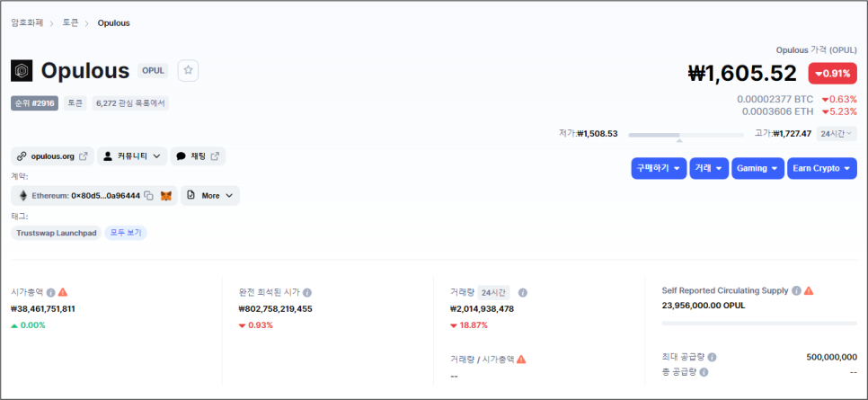Open the 커뮤니티 dropdown

132,156
